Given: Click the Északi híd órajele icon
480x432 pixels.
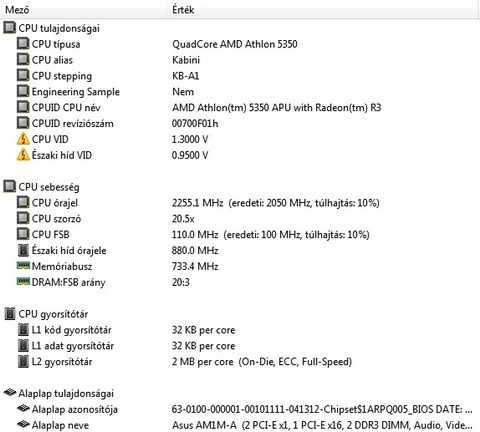Looking at the screenshot, I should coord(23,250).
